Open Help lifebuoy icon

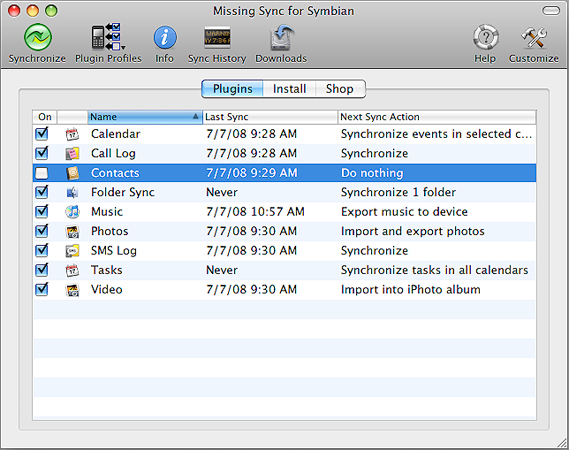point(485,37)
